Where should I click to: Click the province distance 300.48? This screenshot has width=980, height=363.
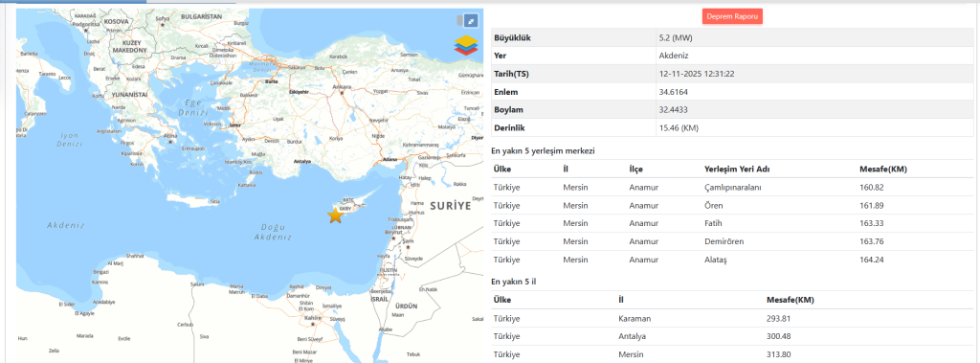click(778, 337)
